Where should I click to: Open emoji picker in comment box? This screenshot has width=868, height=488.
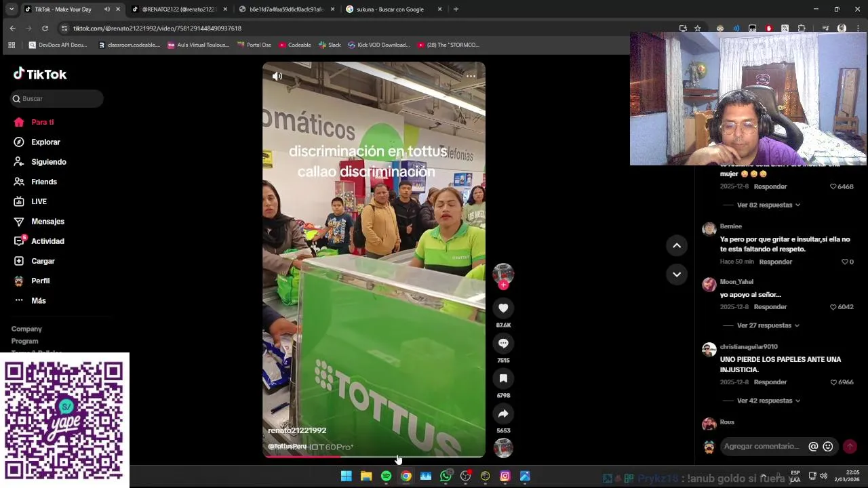827,447
